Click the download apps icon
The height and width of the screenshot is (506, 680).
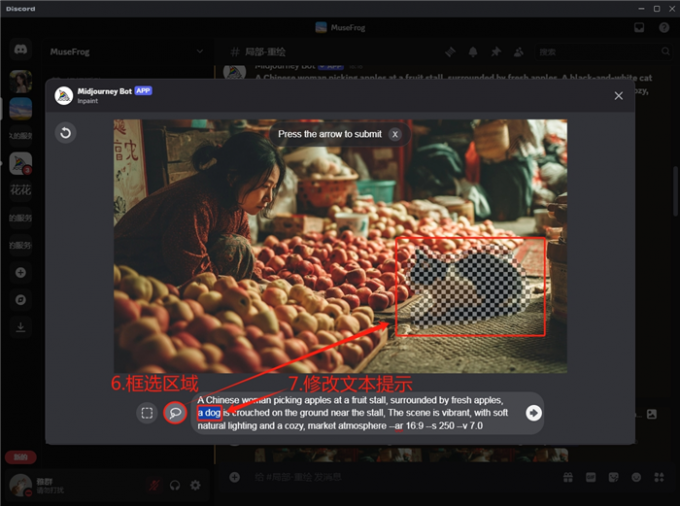[20, 327]
